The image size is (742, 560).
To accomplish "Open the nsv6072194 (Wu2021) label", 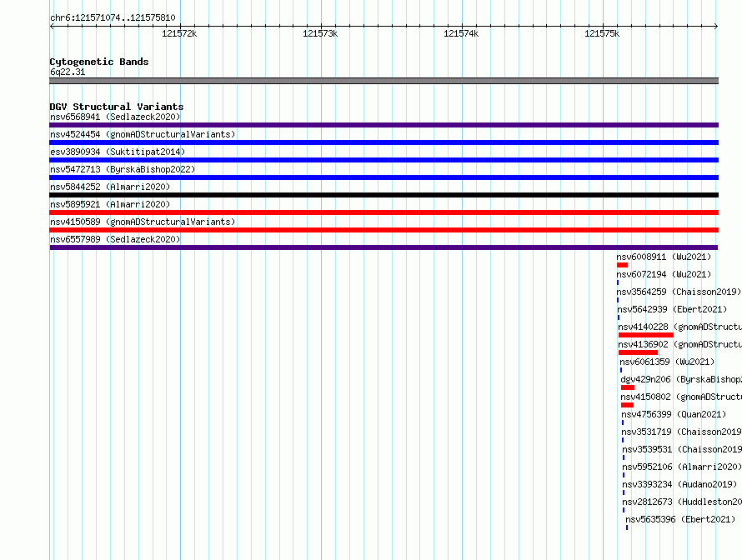I will point(664,274).
